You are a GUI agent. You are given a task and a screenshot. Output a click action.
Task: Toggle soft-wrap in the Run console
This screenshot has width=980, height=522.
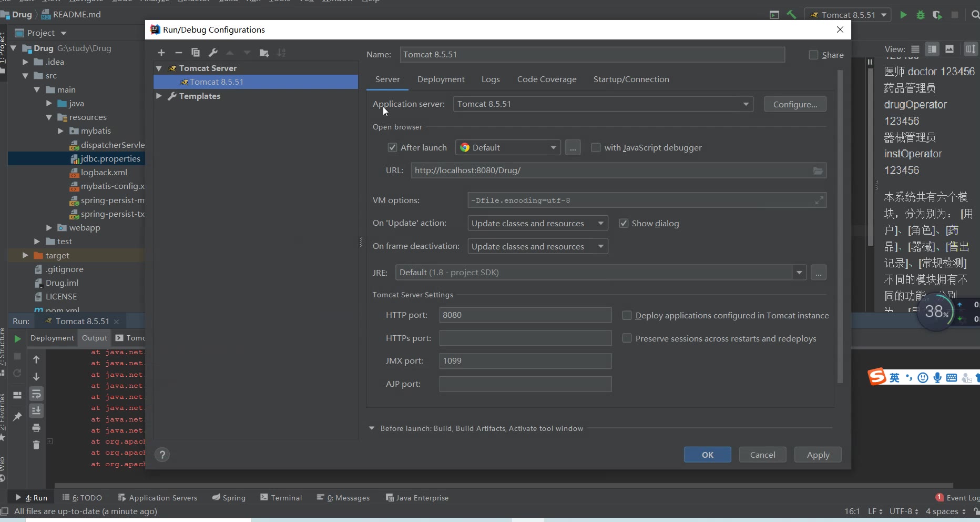(36, 394)
